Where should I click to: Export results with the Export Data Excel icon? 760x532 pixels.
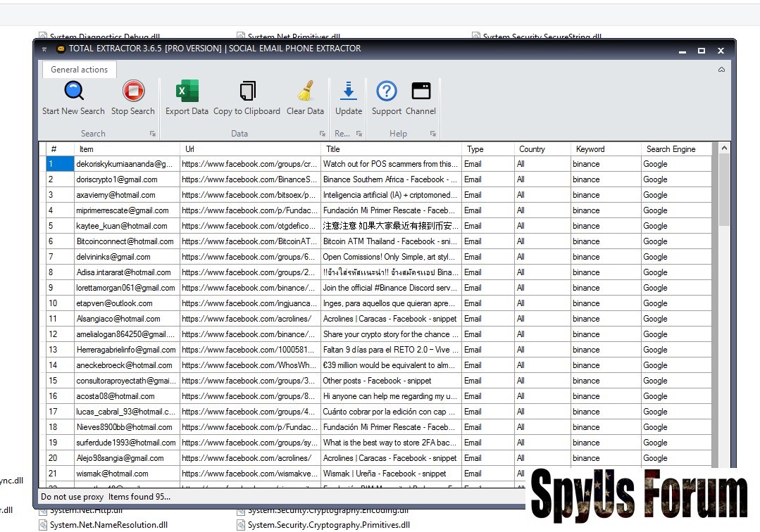(187, 91)
